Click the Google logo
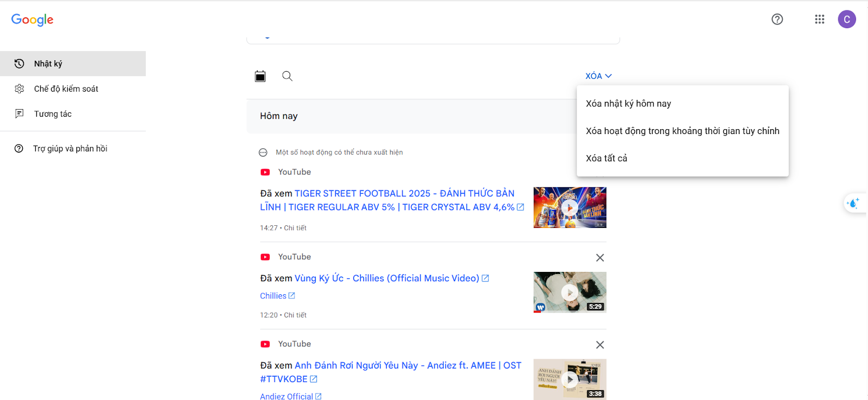This screenshot has width=868, height=400. (x=33, y=20)
